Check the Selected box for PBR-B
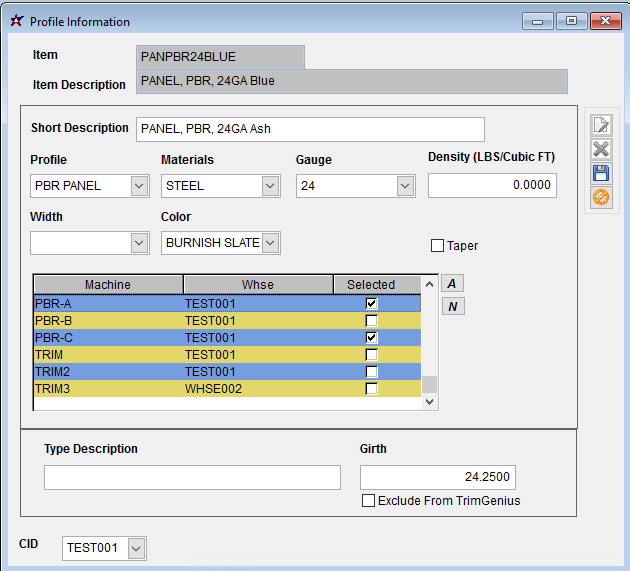The height and width of the screenshot is (571, 630). coord(372,321)
